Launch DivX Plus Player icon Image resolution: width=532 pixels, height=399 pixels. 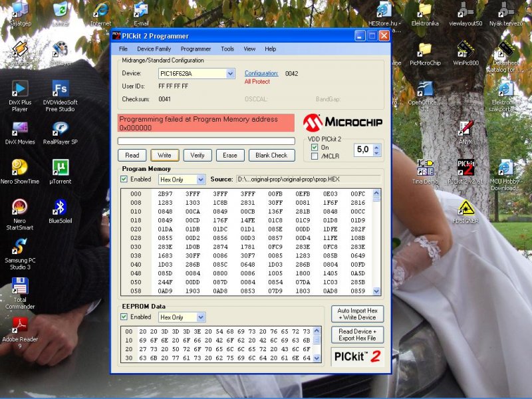pyautogui.click(x=20, y=96)
